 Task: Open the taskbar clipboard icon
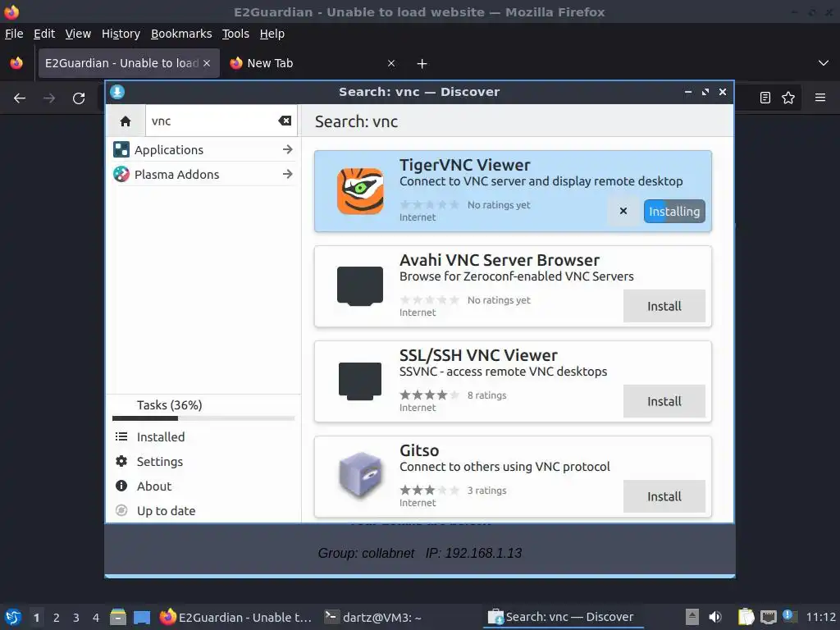point(746,617)
